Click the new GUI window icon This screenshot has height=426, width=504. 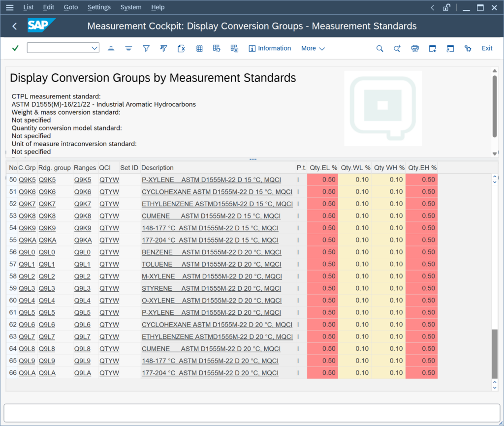[x=433, y=49]
